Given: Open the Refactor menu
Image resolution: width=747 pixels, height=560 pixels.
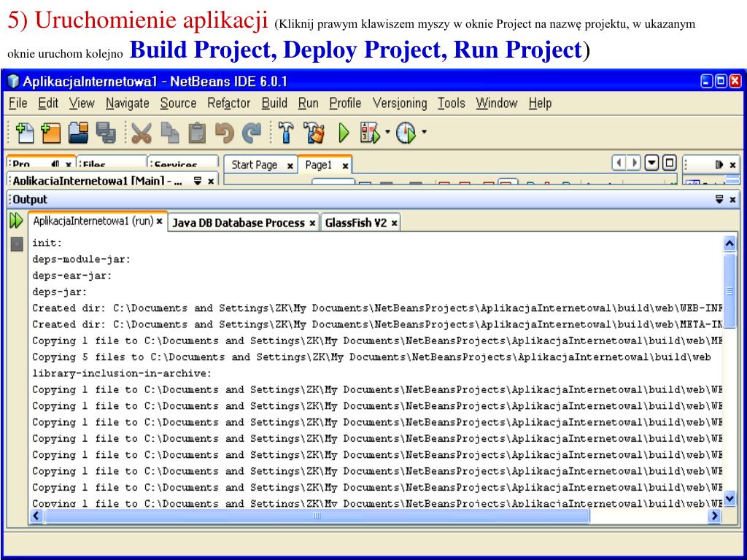Looking at the screenshot, I should [x=228, y=104].
